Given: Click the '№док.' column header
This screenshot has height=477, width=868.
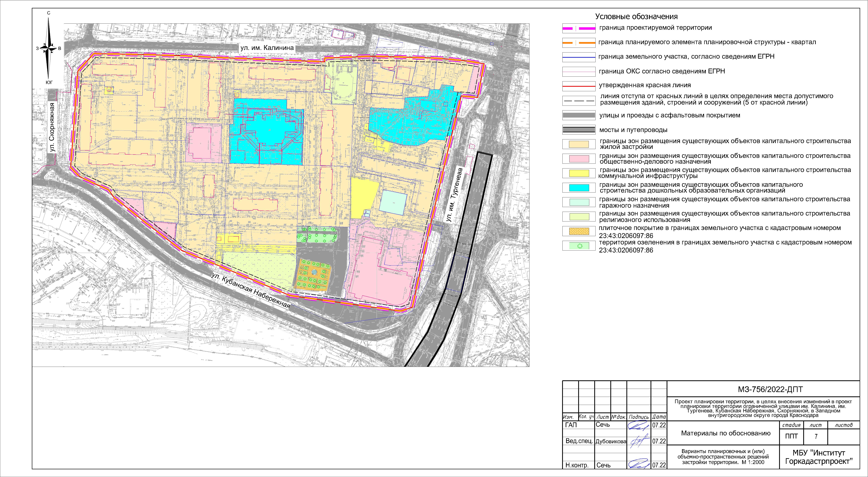Looking at the screenshot, I should coord(619,417).
